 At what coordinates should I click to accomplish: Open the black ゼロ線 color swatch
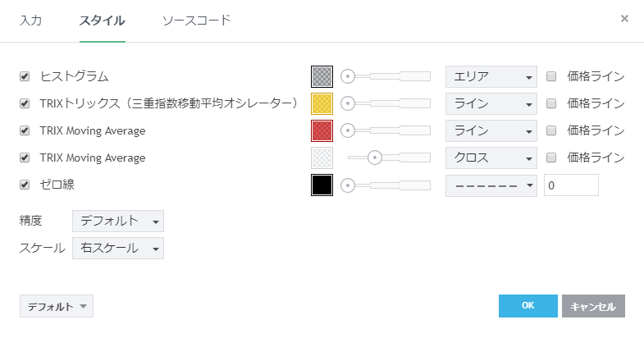(322, 185)
